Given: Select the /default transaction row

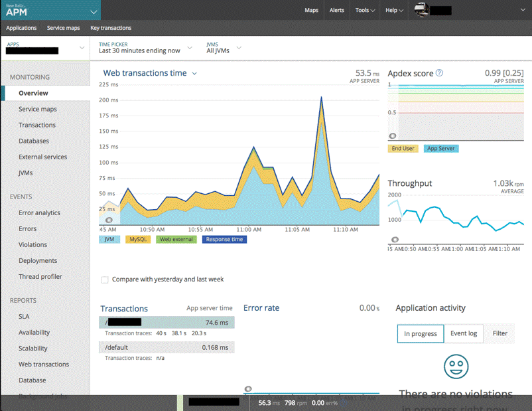Looking at the screenshot, I should 167,347.
